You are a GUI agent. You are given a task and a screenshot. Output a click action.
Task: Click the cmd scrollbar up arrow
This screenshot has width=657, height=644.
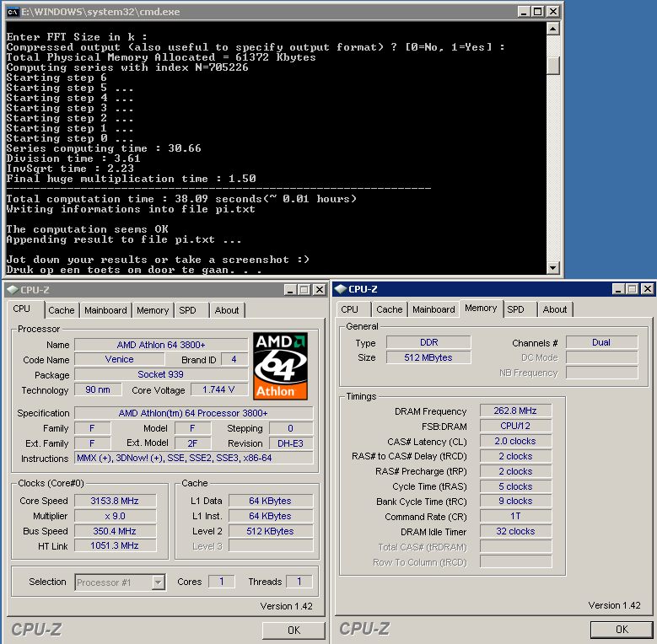click(x=553, y=29)
